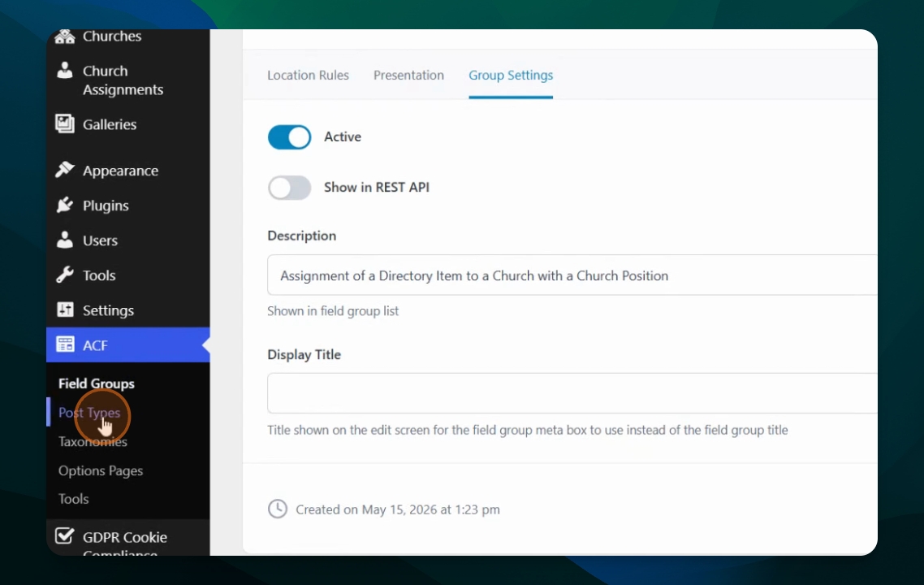Image resolution: width=924 pixels, height=585 pixels.
Task: Click the clock icon beside creation date
Action: pyautogui.click(x=278, y=509)
